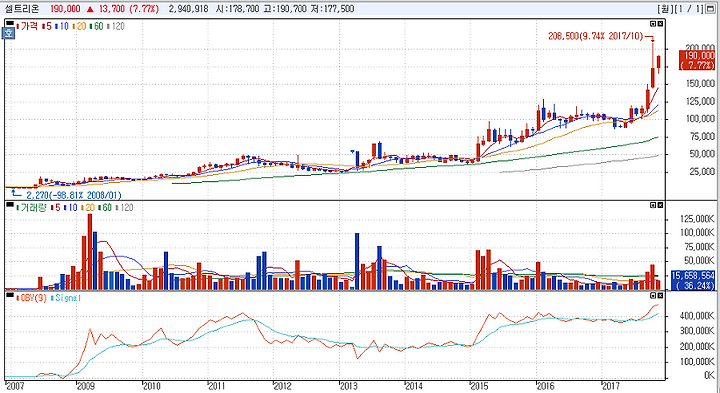Maximize the price chart panel
This screenshot has width=720, height=393.
pos(653,23)
